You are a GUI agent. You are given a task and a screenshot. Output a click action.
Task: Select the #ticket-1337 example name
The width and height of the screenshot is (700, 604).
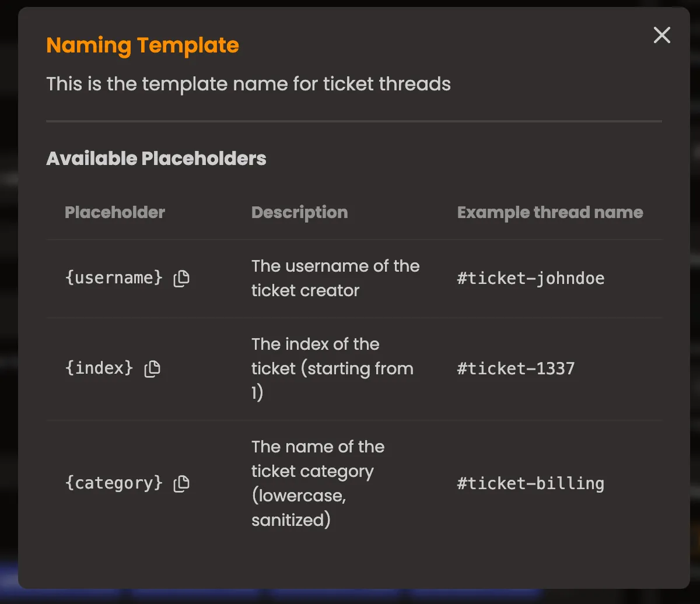point(516,368)
